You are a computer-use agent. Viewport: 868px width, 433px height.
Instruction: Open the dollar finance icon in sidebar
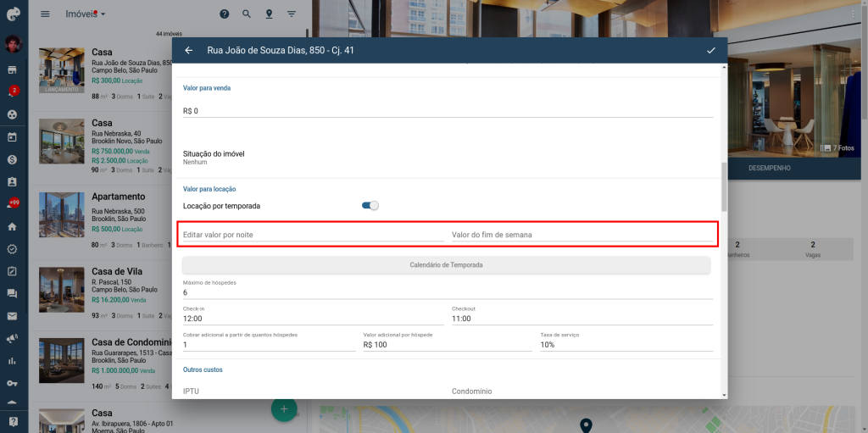(x=12, y=159)
